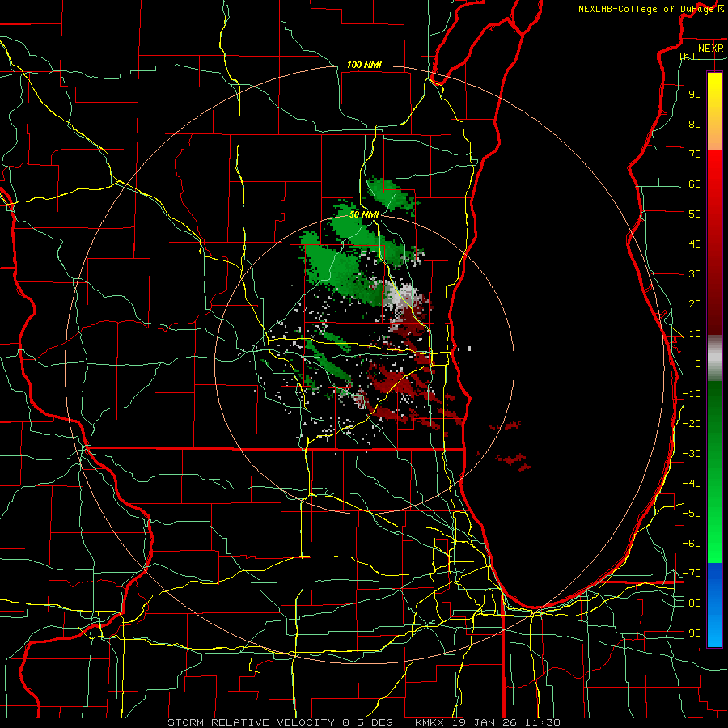Click the "50 NMI" range ring label
The image size is (728, 728).
[x=364, y=214]
